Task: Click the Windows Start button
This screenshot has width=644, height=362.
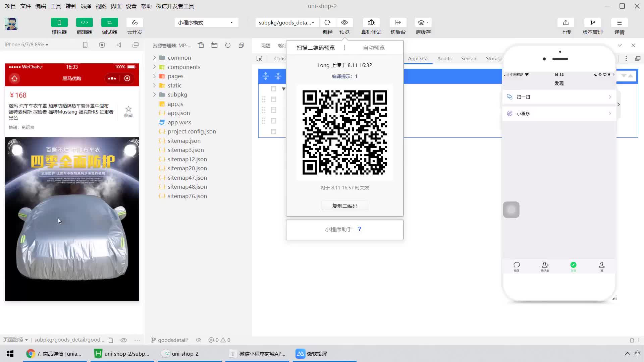Action: (x=10, y=354)
